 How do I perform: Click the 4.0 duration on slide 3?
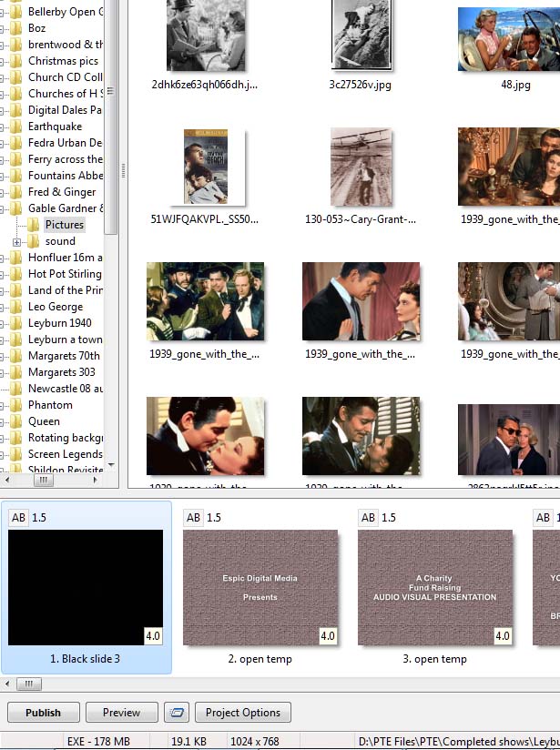(x=503, y=636)
